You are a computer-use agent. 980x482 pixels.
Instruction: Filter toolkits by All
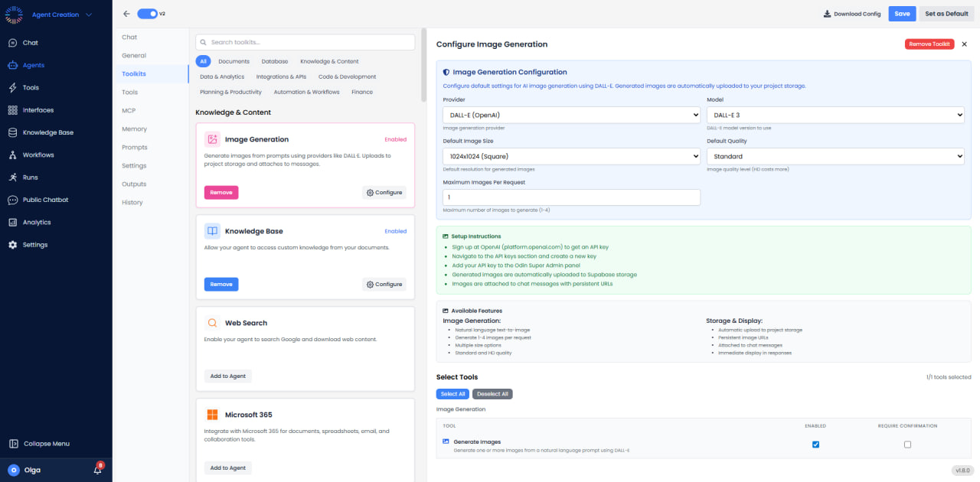point(203,61)
